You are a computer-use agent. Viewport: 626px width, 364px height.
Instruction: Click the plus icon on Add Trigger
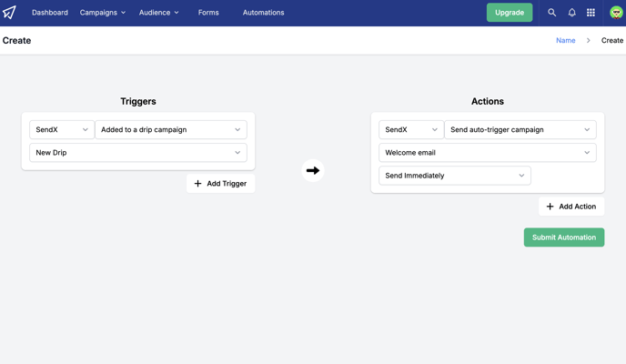(197, 183)
